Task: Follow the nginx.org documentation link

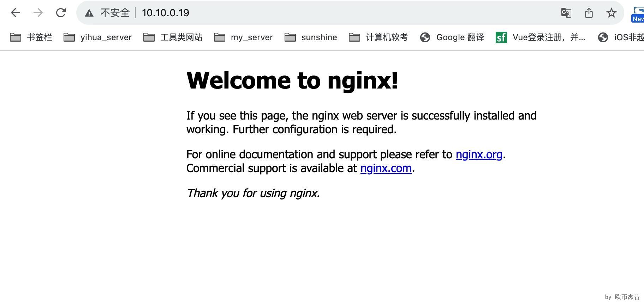Action: pyautogui.click(x=479, y=154)
